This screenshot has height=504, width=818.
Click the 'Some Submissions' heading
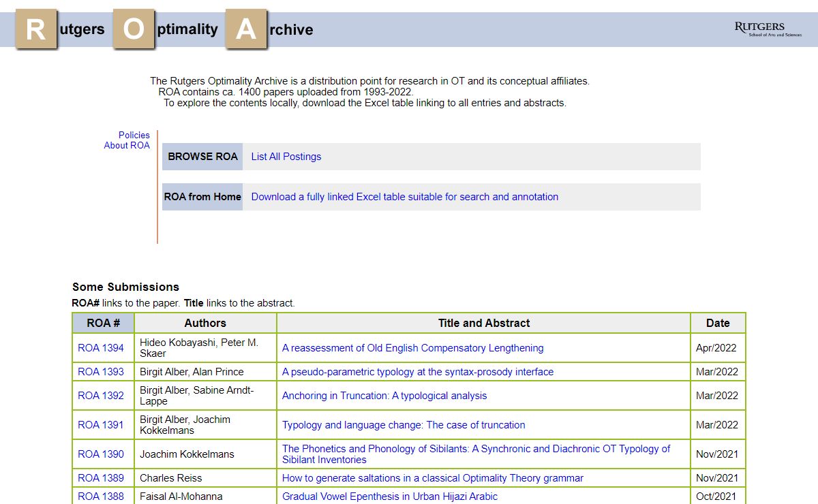pyautogui.click(x=125, y=287)
